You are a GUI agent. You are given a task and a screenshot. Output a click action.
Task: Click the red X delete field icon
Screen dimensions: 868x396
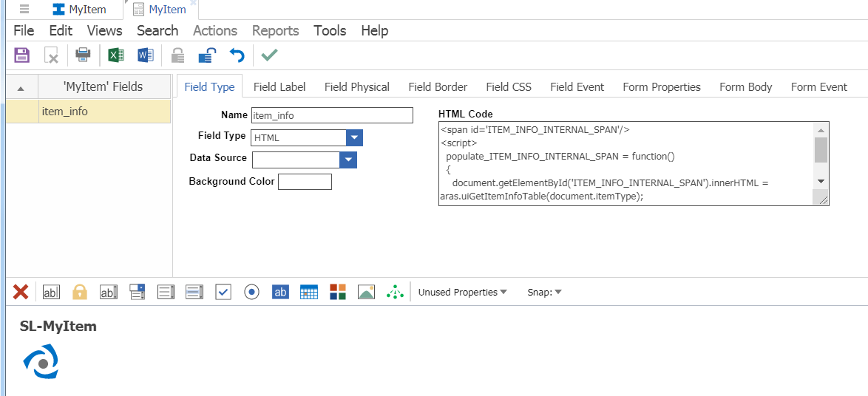pyautogui.click(x=21, y=292)
